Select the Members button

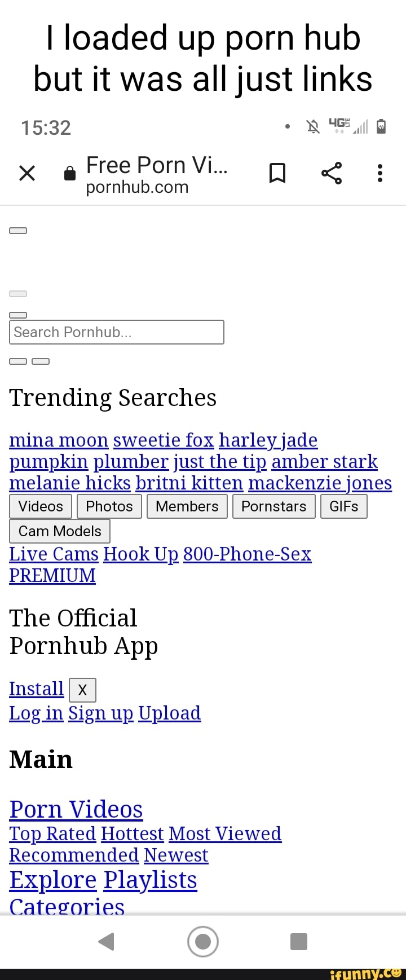click(x=187, y=506)
